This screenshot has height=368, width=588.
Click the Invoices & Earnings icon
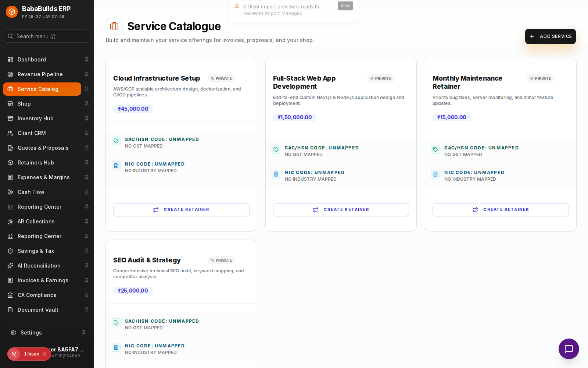(x=10, y=280)
